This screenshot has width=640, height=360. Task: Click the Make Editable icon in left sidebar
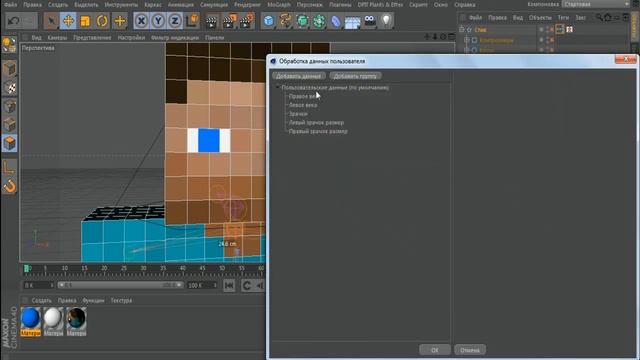(9, 45)
